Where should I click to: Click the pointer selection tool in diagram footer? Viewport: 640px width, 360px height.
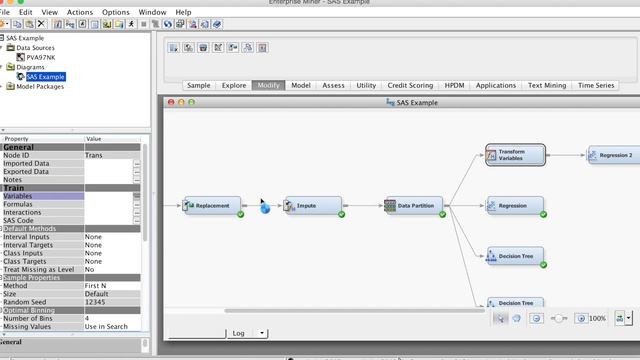(x=500, y=318)
